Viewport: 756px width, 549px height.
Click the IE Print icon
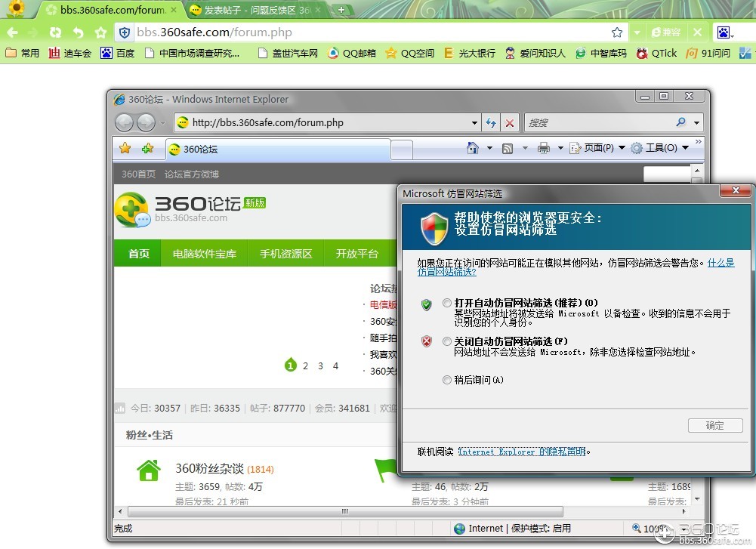(x=543, y=148)
